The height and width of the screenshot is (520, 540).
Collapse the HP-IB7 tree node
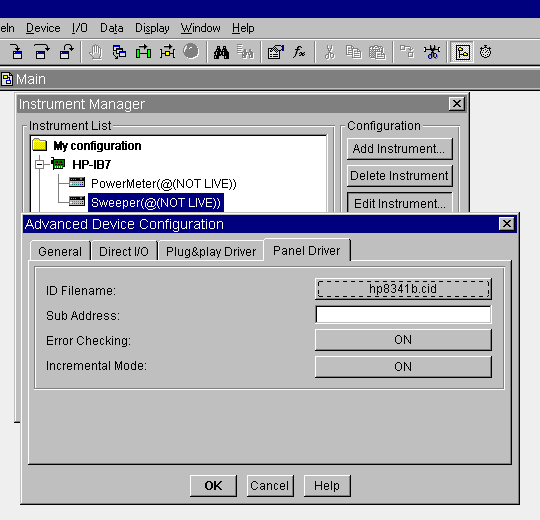coord(40,164)
